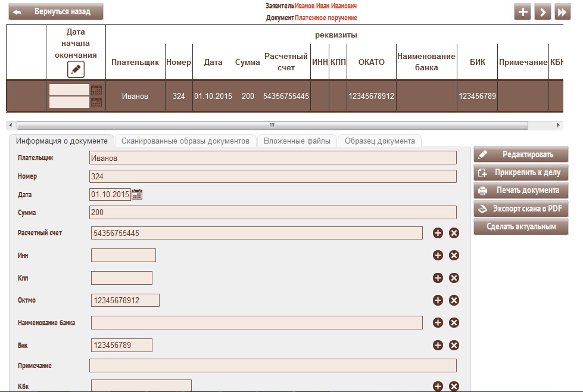Click the double-arrow skip-to-last icon
The height and width of the screenshot is (392, 583).
(x=562, y=12)
